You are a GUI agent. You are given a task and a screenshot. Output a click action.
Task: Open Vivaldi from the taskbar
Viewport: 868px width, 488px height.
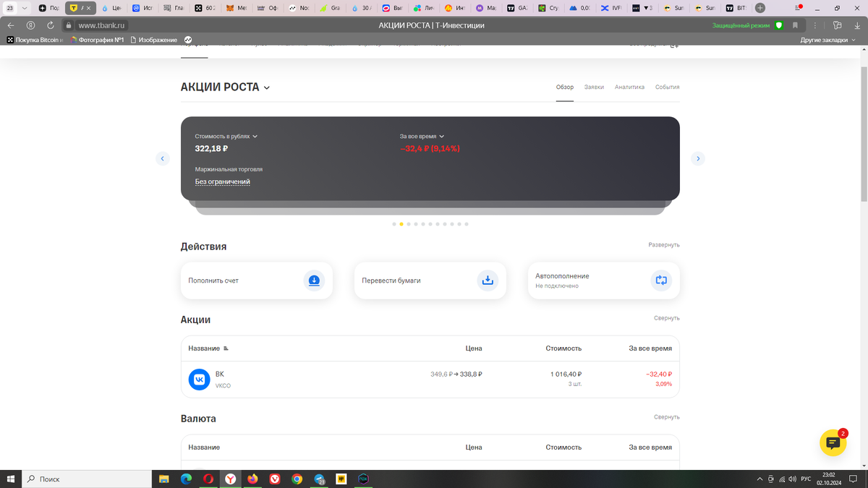[275, 479]
